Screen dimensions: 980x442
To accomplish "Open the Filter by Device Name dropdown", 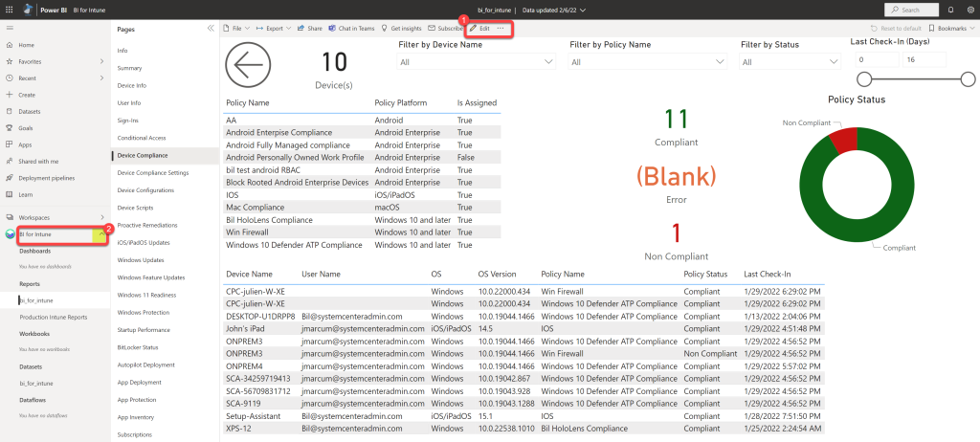I will click(x=476, y=62).
